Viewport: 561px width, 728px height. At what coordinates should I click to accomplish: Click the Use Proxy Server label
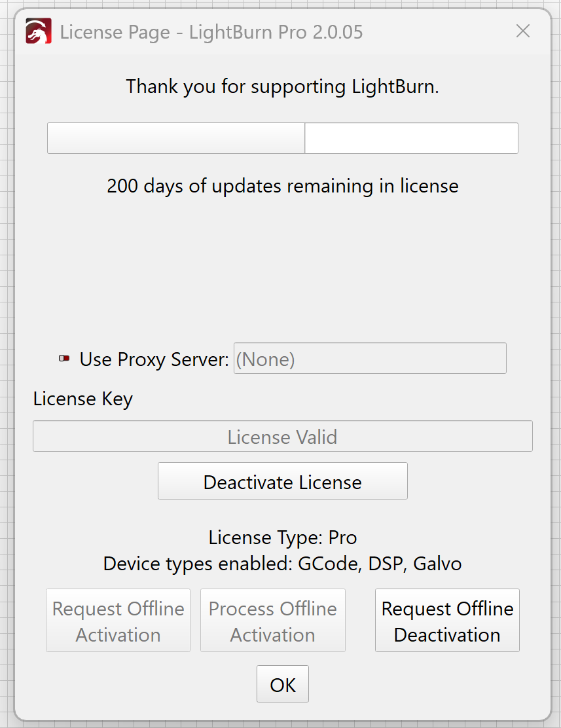click(x=154, y=359)
